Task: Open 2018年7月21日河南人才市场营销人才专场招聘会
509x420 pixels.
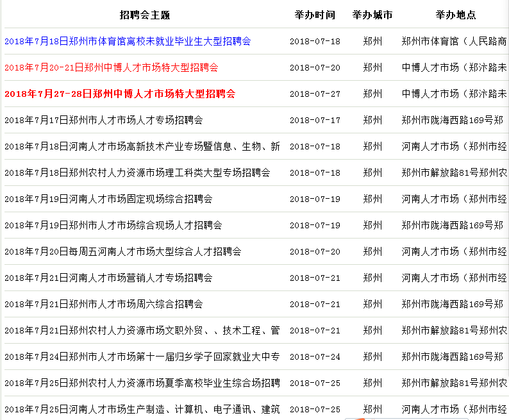Action: tap(108, 278)
